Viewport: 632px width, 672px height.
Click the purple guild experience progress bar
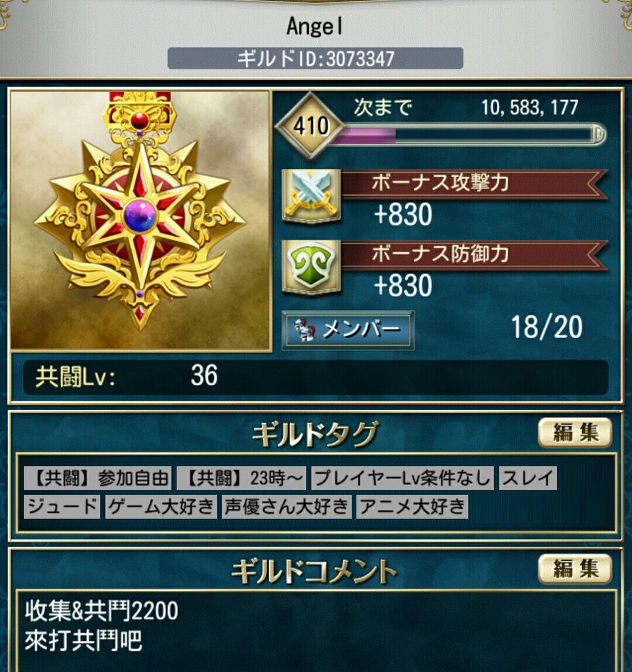click(x=467, y=135)
